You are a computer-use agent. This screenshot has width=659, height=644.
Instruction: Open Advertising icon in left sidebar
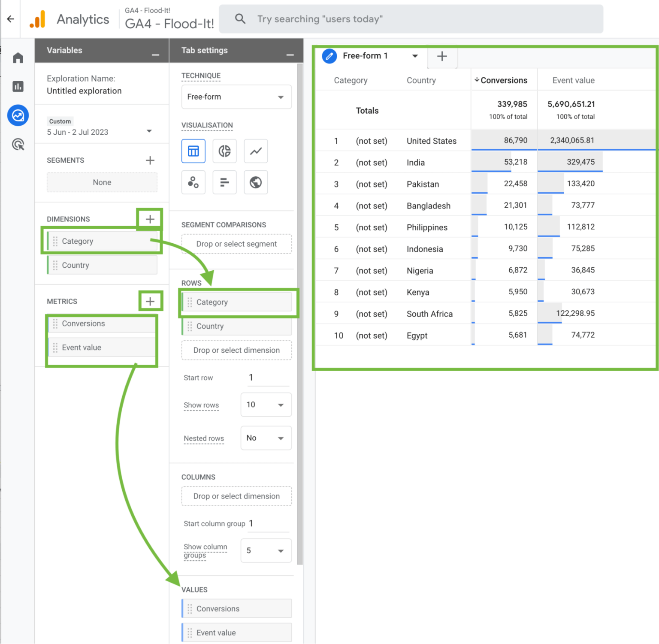pyautogui.click(x=18, y=145)
